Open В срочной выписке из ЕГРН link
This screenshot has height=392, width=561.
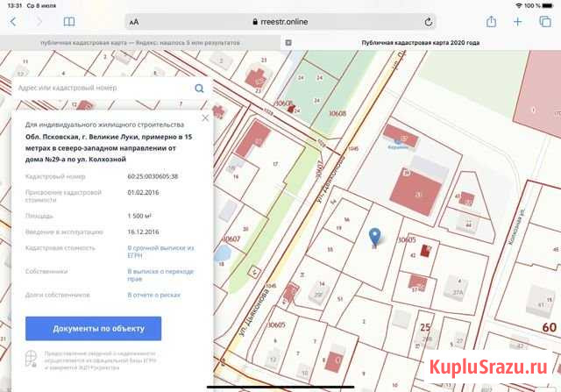160,252
